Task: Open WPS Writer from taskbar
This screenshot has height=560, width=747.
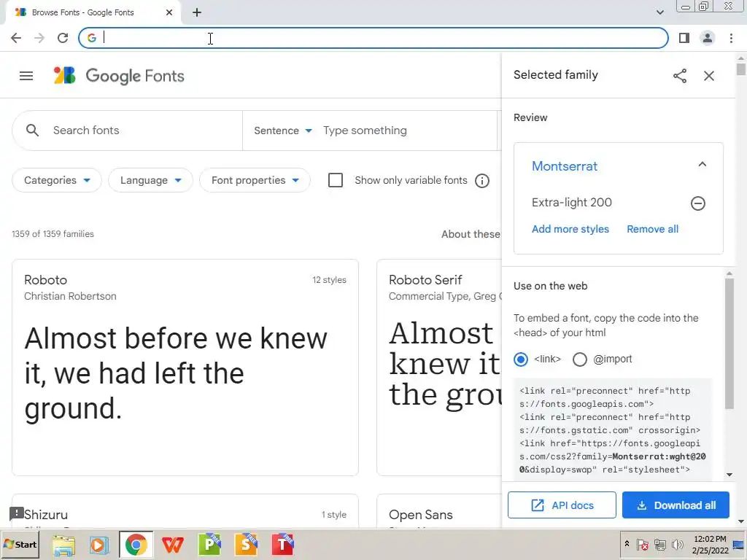Action: coord(172,545)
